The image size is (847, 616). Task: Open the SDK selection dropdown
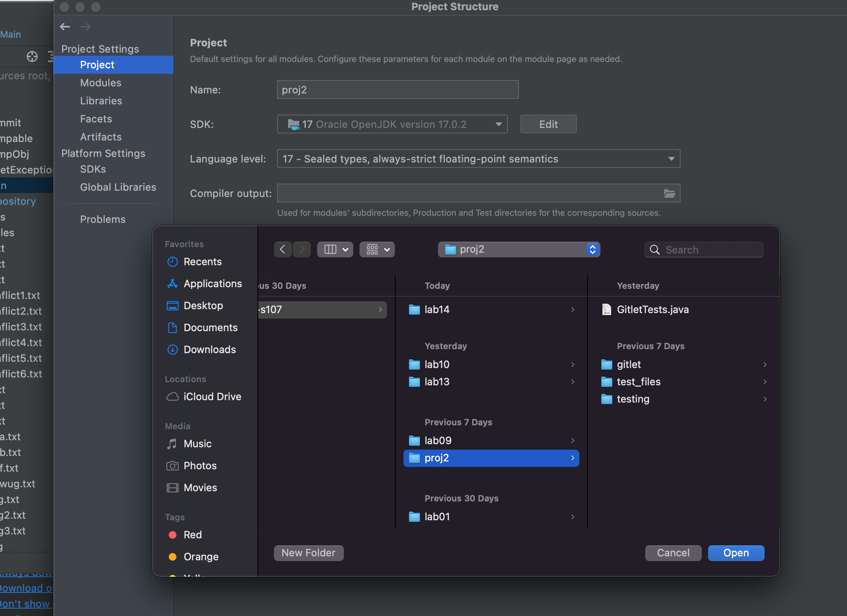392,124
